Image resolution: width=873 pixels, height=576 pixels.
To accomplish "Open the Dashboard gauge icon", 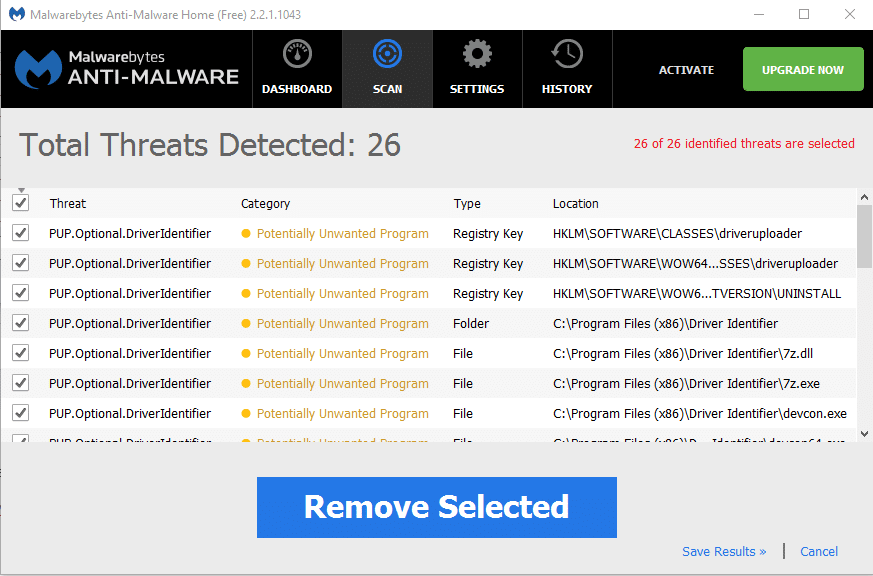I will tap(297, 54).
